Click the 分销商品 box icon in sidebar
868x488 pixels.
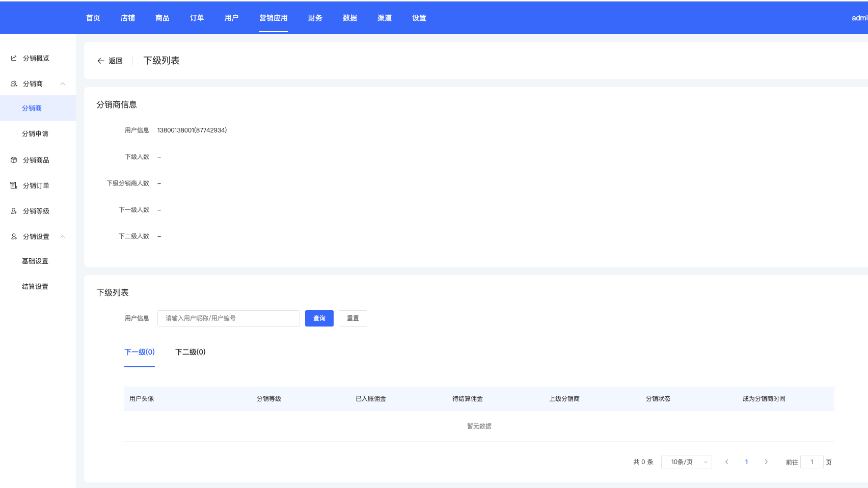14,160
